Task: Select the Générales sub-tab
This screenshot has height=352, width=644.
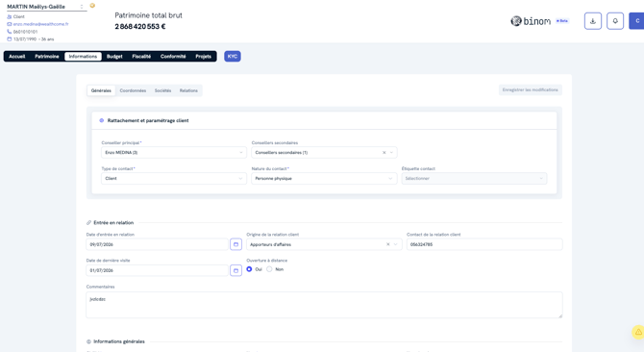Action: (x=101, y=90)
